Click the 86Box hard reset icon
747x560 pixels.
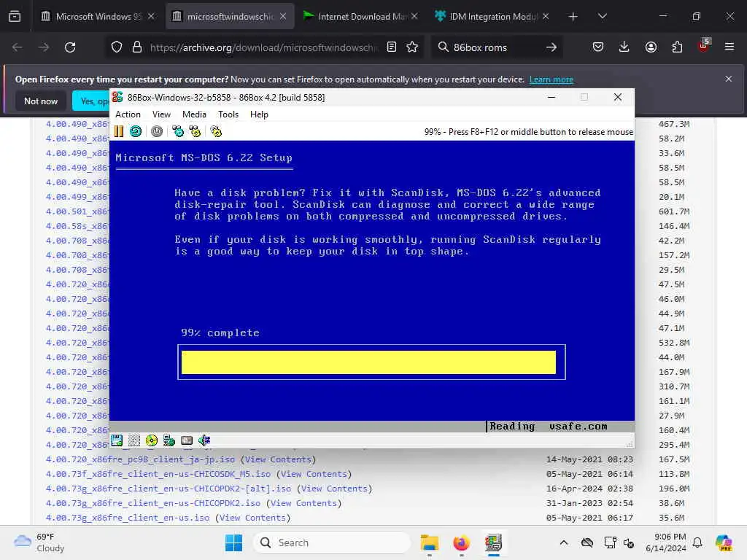pos(136,131)
